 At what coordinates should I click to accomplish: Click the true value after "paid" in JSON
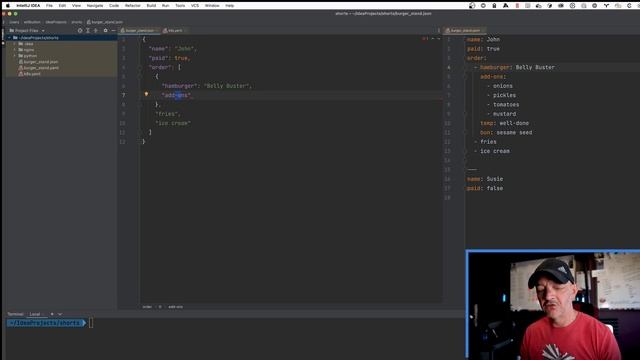click(181, 58)
